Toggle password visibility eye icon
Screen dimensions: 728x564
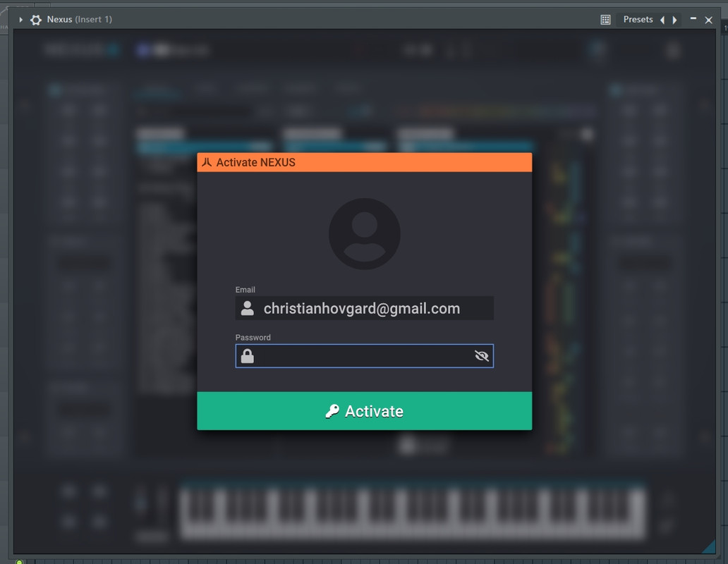tap(482, 356)
